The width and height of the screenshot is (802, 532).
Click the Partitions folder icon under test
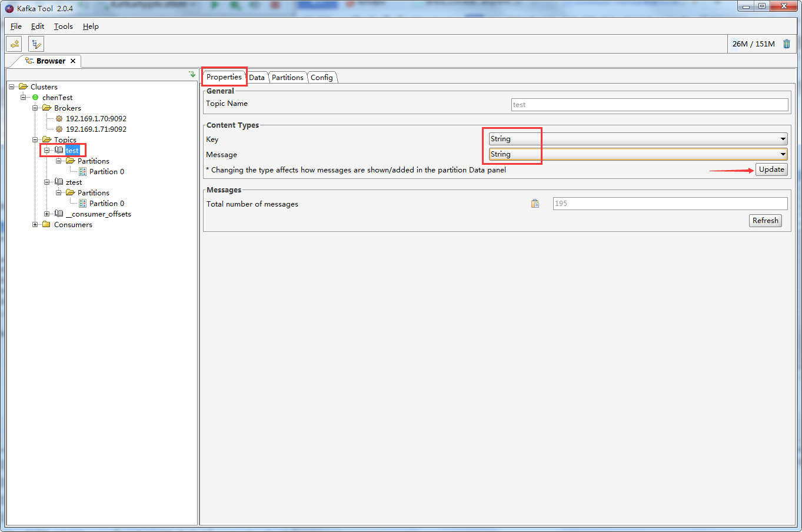pyautogui.click(x=71, y=161)
